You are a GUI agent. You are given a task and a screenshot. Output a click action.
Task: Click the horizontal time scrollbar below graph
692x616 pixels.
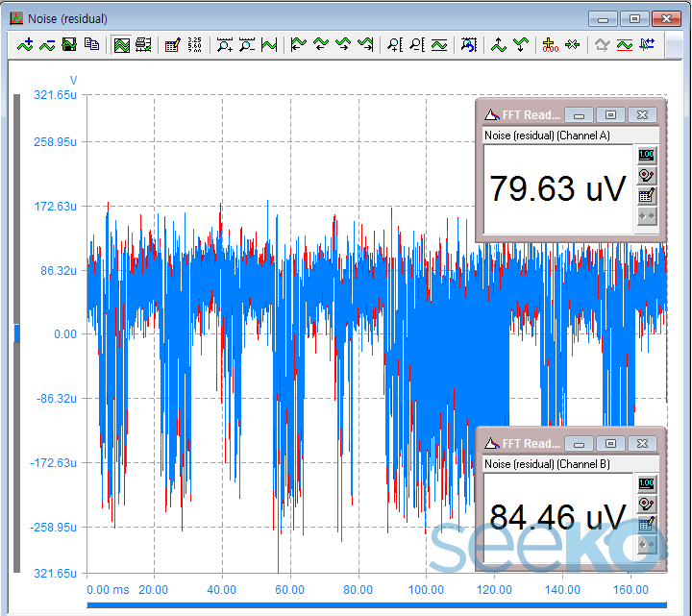point(375,605)
